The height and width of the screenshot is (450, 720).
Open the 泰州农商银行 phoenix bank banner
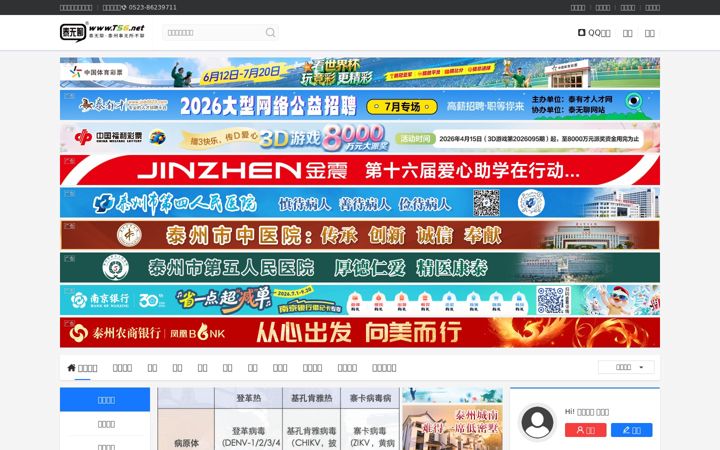(360, 332)
